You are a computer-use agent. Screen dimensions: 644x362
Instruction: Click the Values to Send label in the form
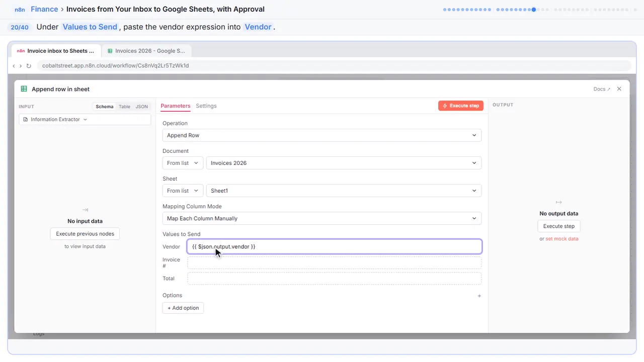click(182, 234)
